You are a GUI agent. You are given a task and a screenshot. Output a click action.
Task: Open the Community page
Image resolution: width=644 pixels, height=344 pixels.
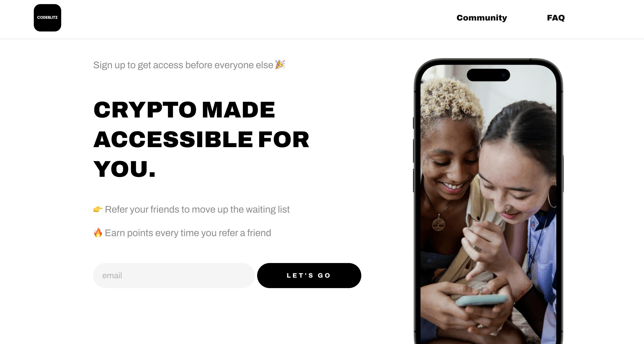[x=481, y=18]
